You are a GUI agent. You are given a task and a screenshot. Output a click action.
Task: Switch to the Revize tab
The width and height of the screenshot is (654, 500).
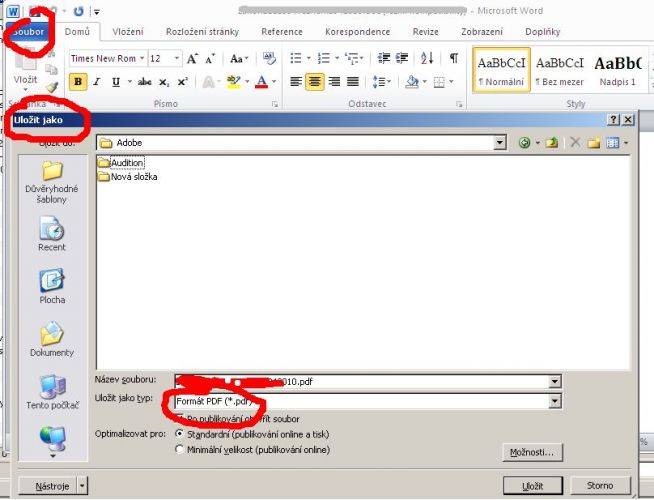click(x=425, y=32)
